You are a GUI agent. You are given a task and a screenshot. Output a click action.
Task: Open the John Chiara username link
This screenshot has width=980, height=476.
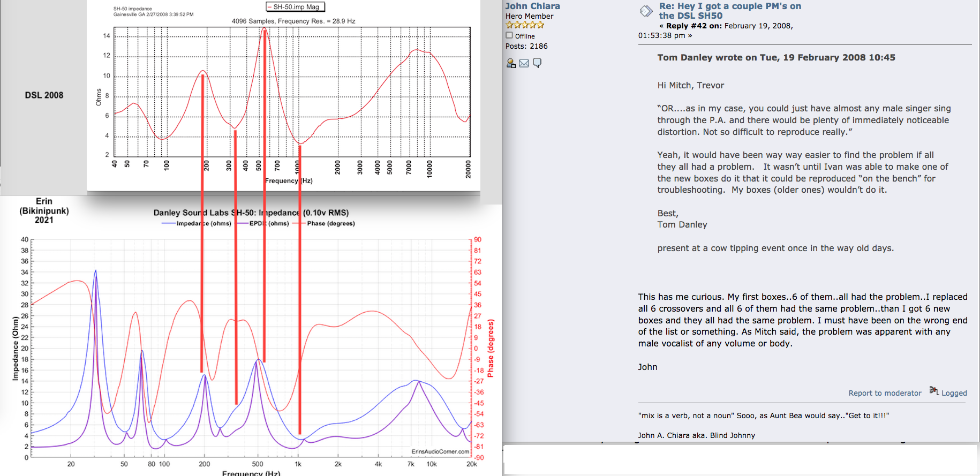pos(533,6)
